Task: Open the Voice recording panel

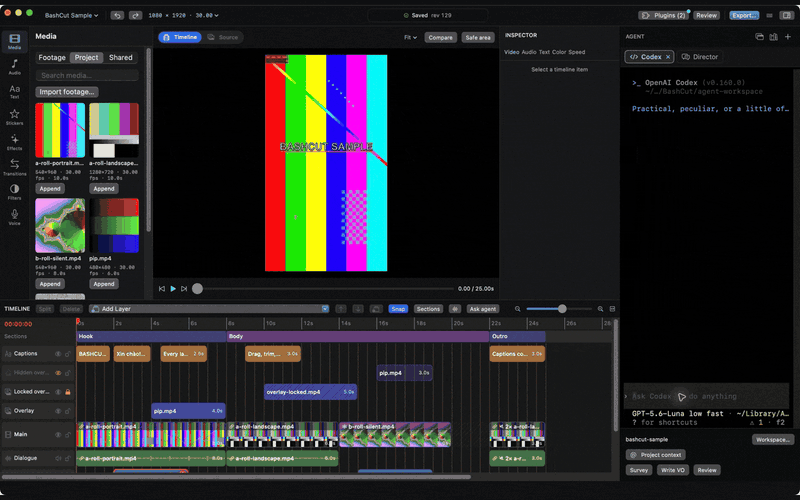Action: [14, 217]
